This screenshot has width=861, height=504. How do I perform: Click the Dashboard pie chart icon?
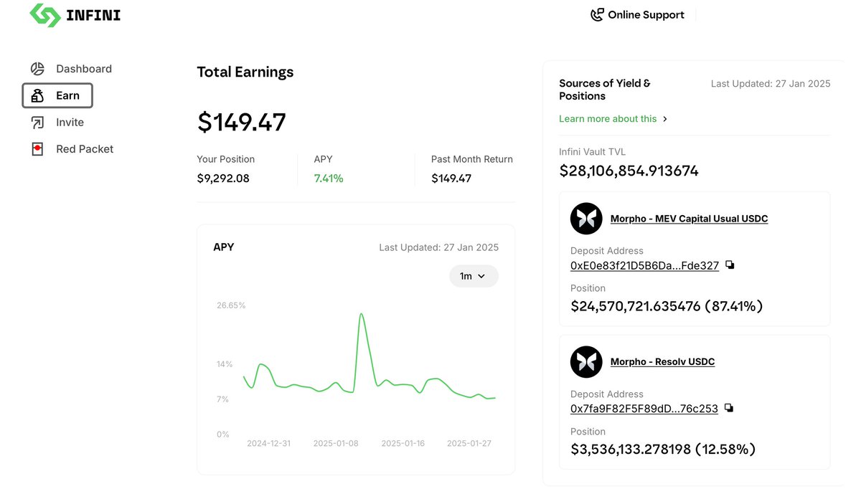[37, 69]
